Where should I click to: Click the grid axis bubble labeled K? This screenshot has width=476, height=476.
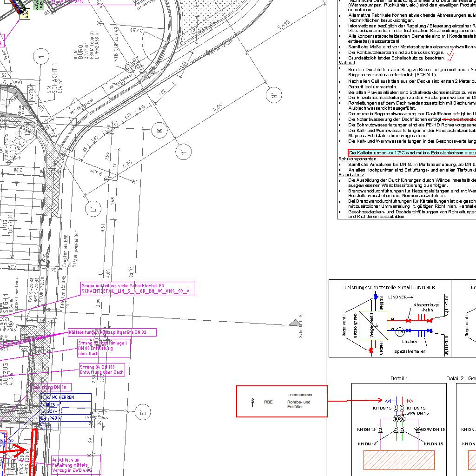pos(160,131)
